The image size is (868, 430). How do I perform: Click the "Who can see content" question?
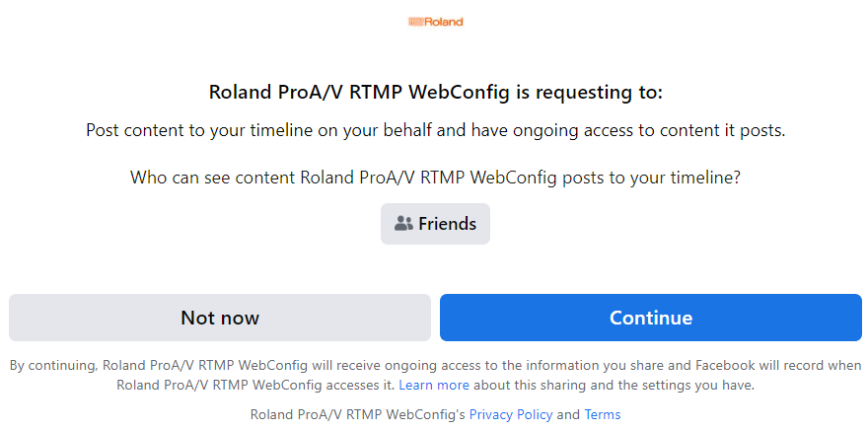coord(436,178)
